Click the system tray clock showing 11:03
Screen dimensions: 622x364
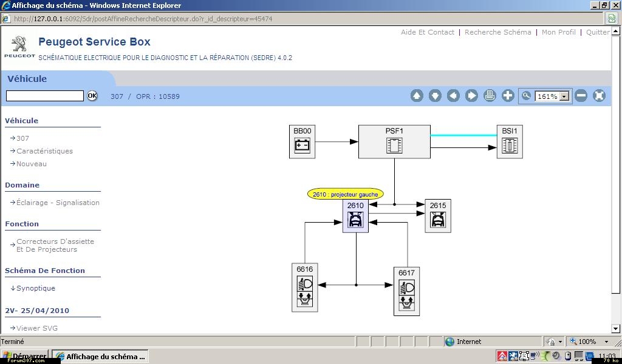pos(607,357)
